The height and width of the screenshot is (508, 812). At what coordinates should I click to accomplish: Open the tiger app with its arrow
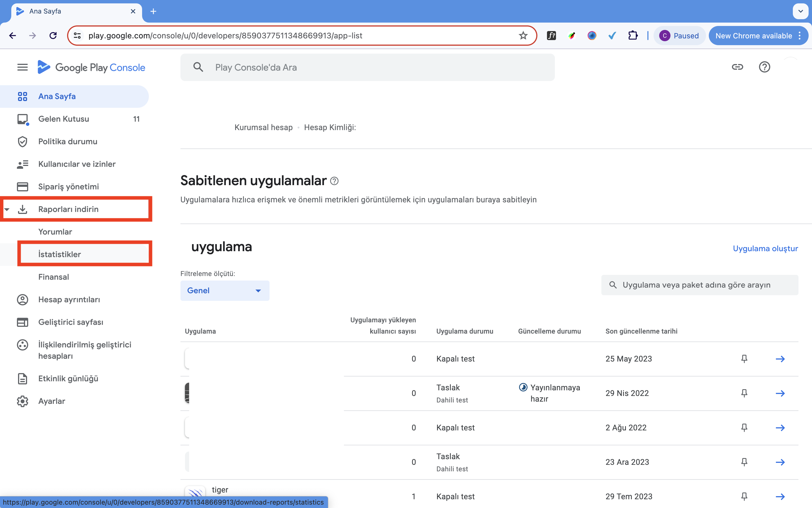[780, 497]
